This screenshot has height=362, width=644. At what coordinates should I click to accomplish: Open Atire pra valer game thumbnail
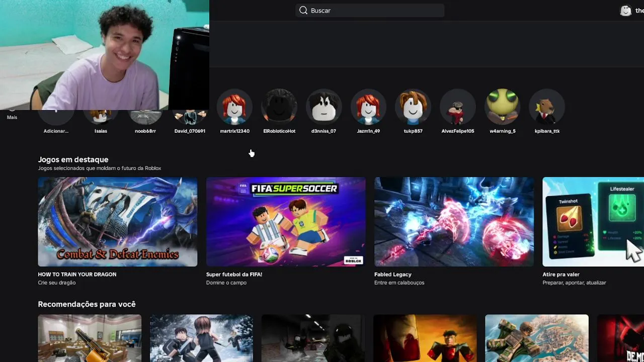pos(593,222)
